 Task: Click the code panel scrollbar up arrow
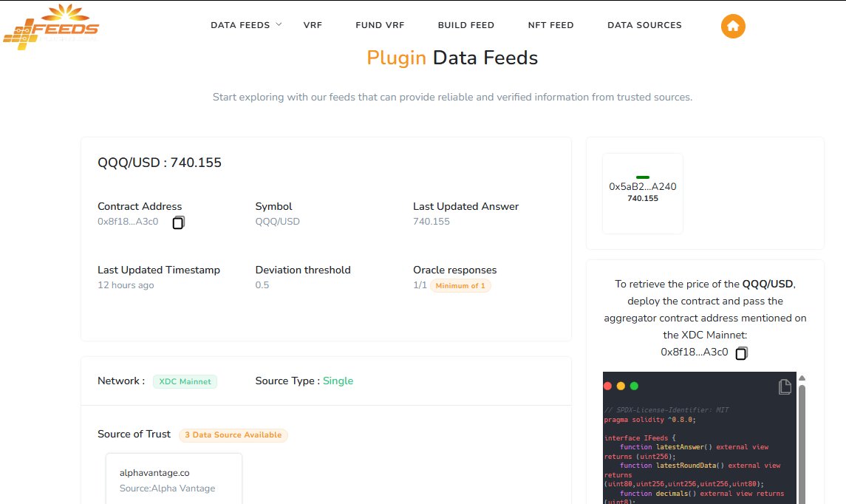[802, 378]
